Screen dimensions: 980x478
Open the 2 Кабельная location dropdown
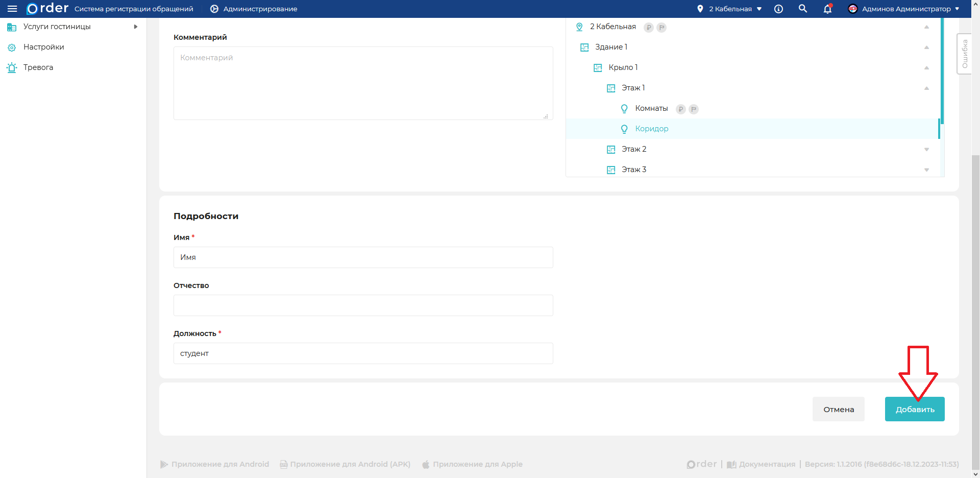[730, 9]
